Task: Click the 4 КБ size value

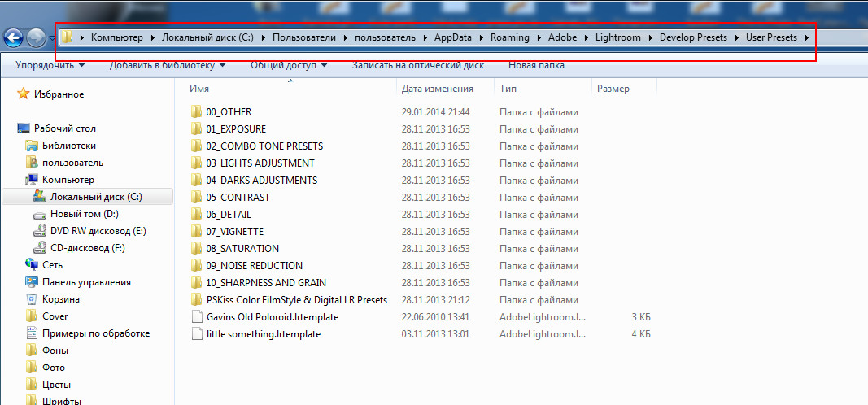Action: [640, 334]
